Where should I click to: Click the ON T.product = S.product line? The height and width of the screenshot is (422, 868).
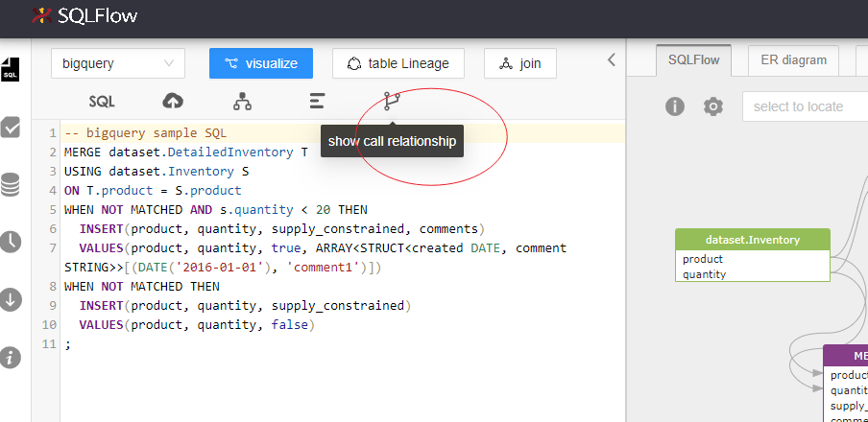(153, 191)
